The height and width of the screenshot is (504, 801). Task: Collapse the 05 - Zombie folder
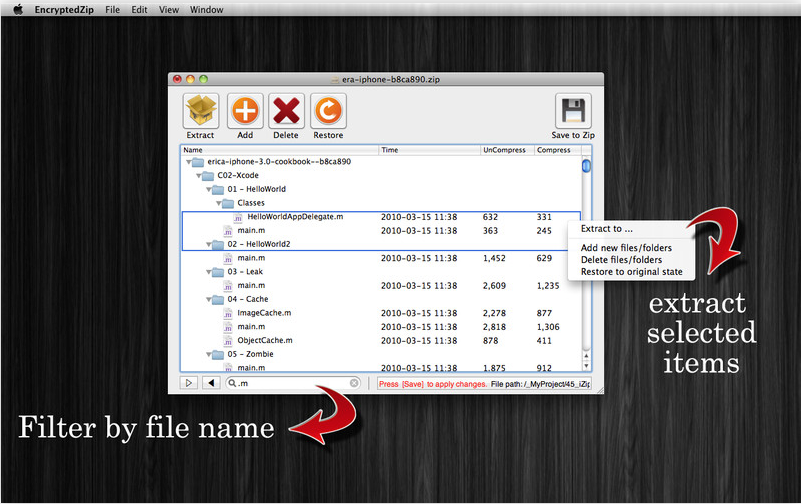click(x=208, y=354)
